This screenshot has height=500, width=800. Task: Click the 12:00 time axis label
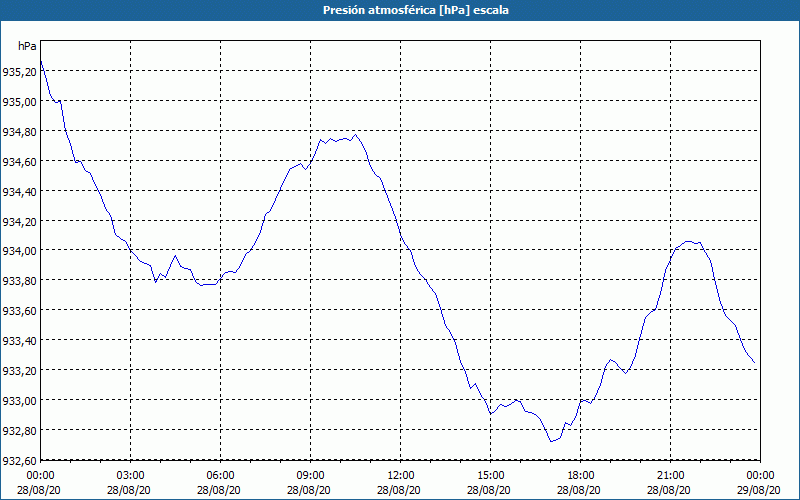pos(401,476)
